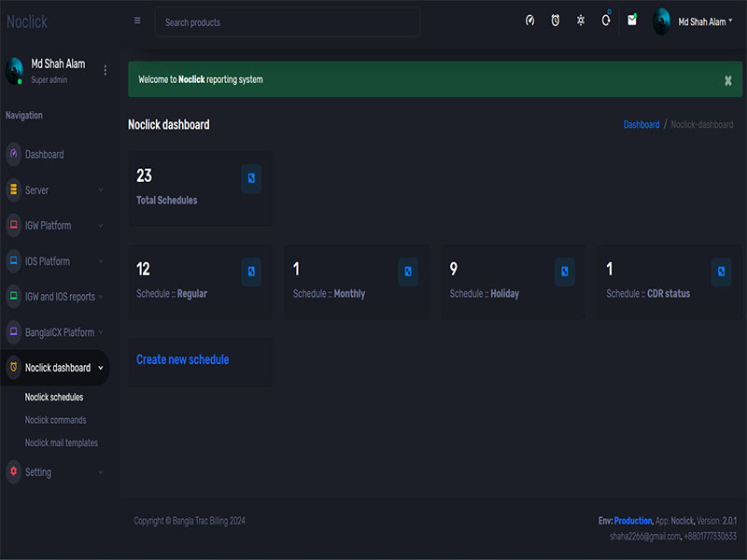Open the Md Shah Alam user dropdown
747x560 pixels.
coord(694,21)
